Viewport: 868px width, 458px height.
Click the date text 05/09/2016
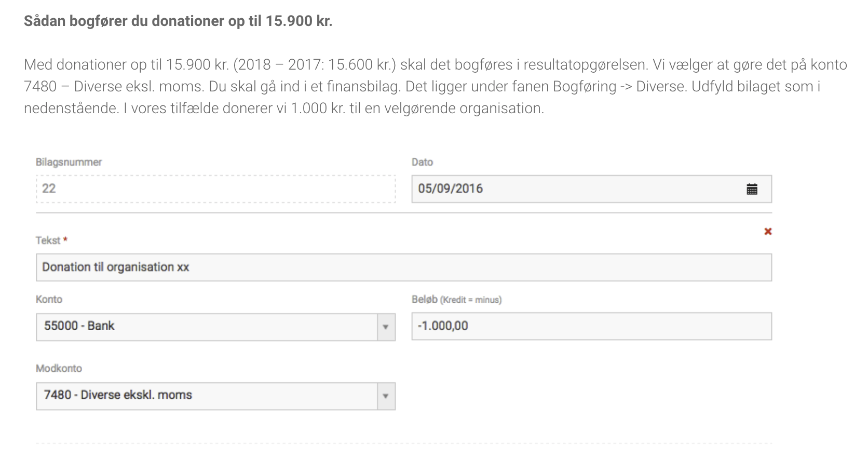(x=451, y=189)
